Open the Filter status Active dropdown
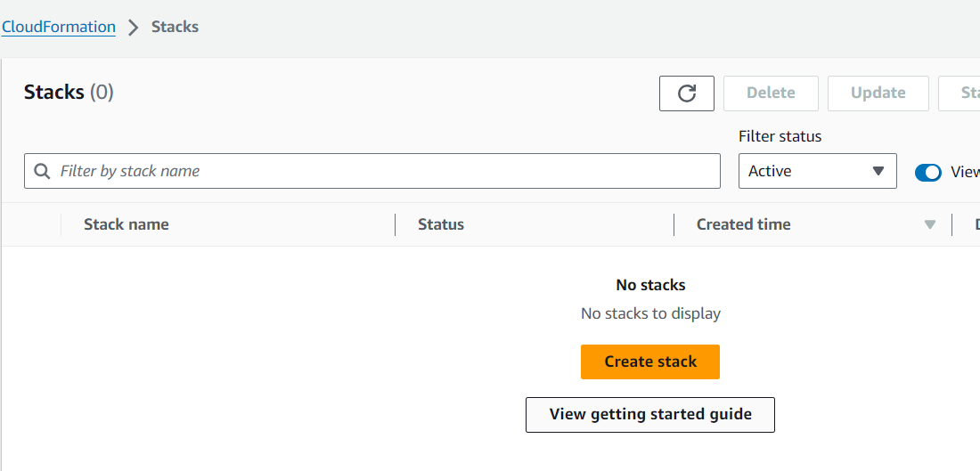This screenshot has height=471, width=980. pyautogui.click(x=817, y=171)
